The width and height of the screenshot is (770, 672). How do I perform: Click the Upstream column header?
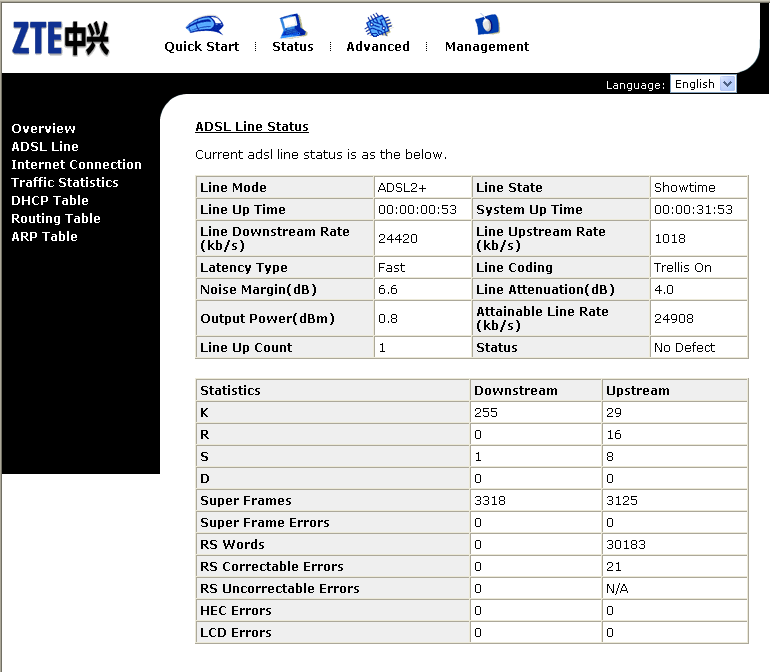637,391
